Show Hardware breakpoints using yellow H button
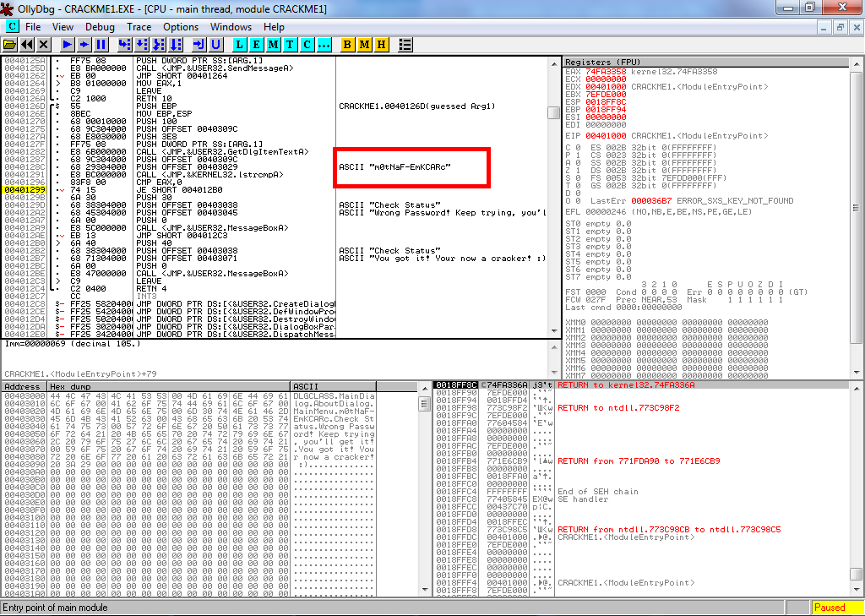The height and width of the screenshot is (616, 865). 381,44
